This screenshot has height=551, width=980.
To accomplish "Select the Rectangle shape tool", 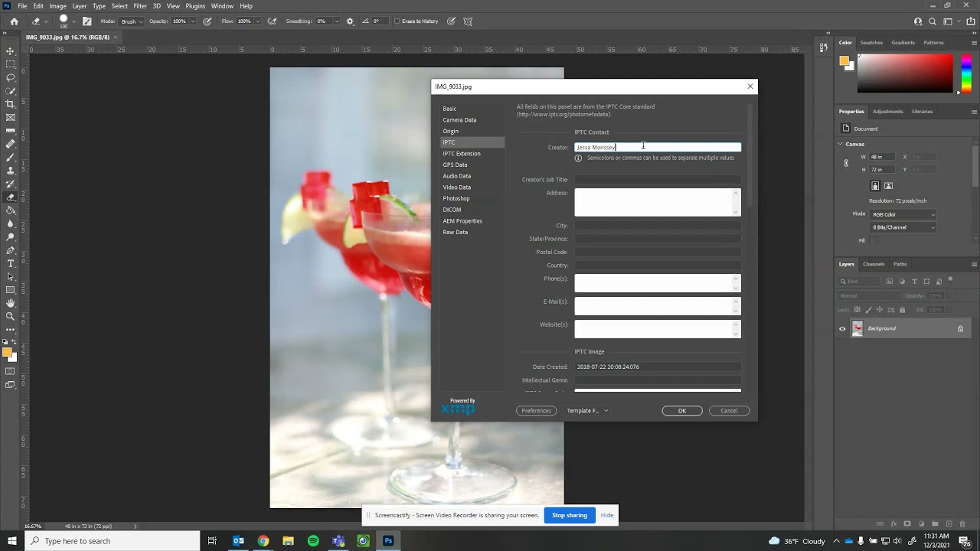I will [x=10, y=290].
